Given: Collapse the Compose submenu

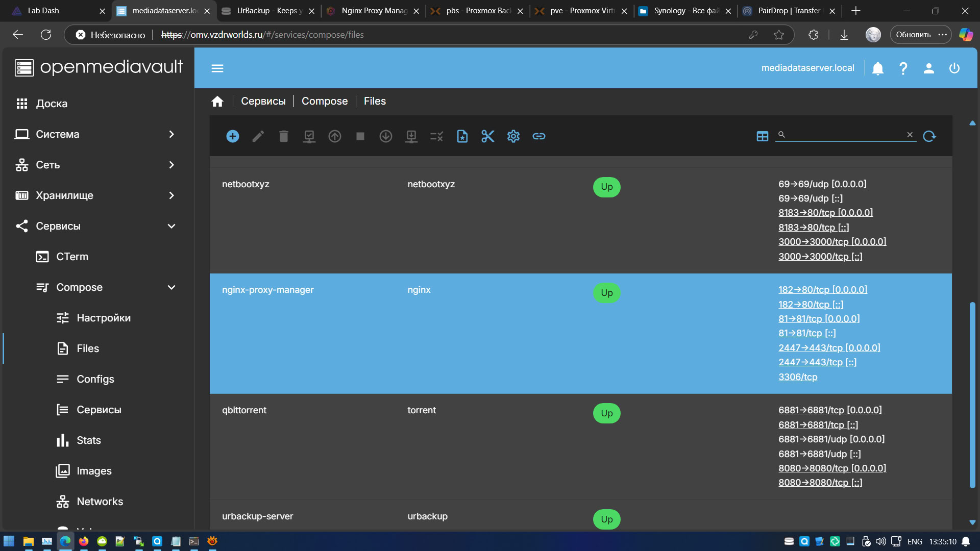Looking at the screenshot, I should coord(171,287).
